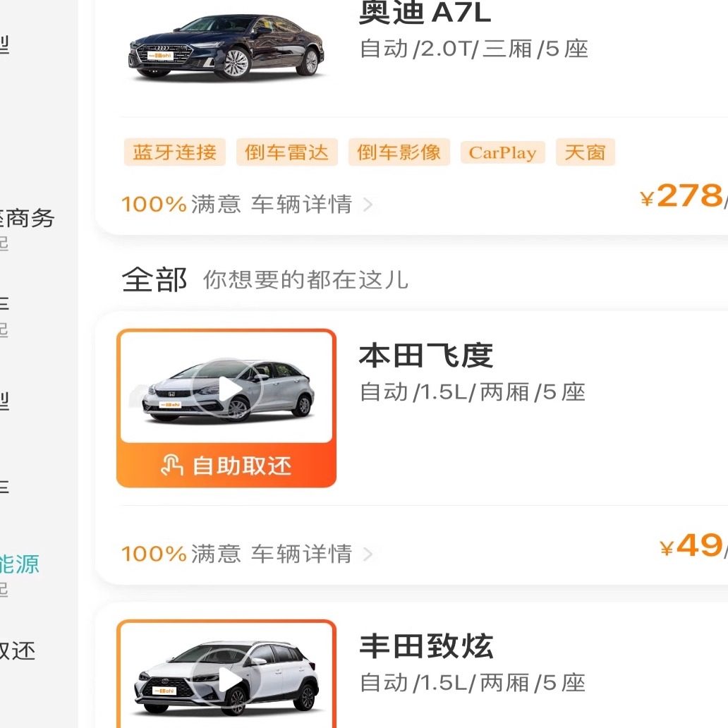Select the 倒车雷达 feature tag
The width and height of the screenshot is (728, 728).
coord(286,152)
